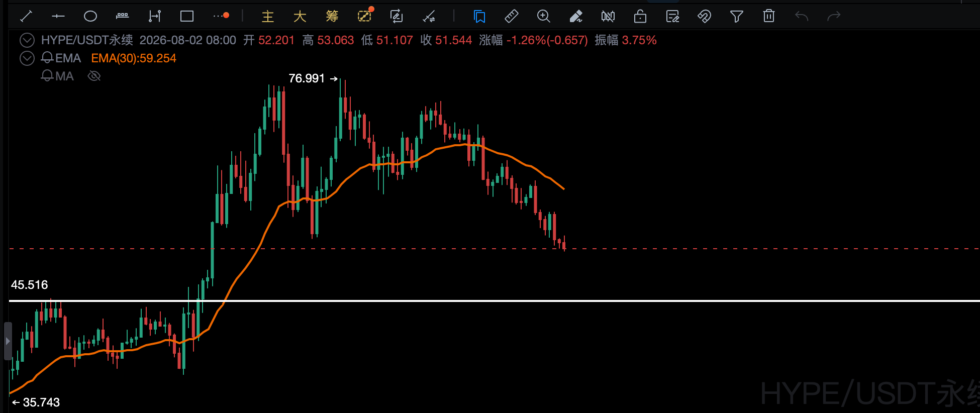Expand the left side panel handle

coord(8,341)
